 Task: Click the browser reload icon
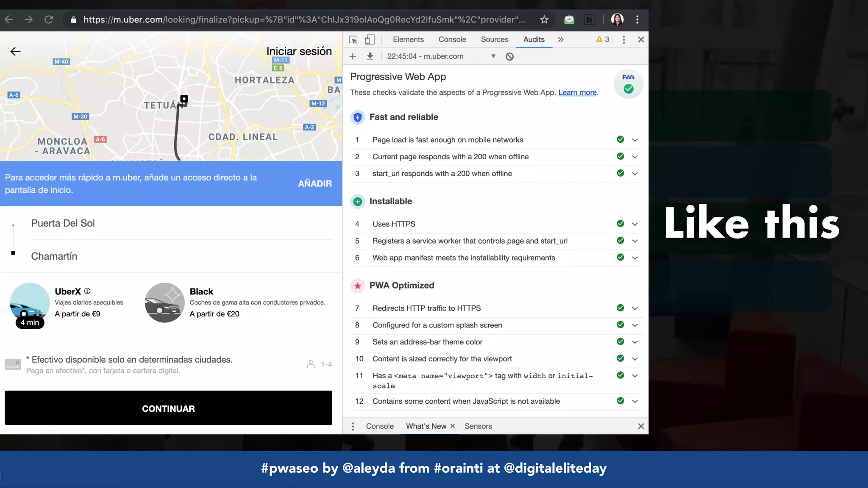pos(49,19)
